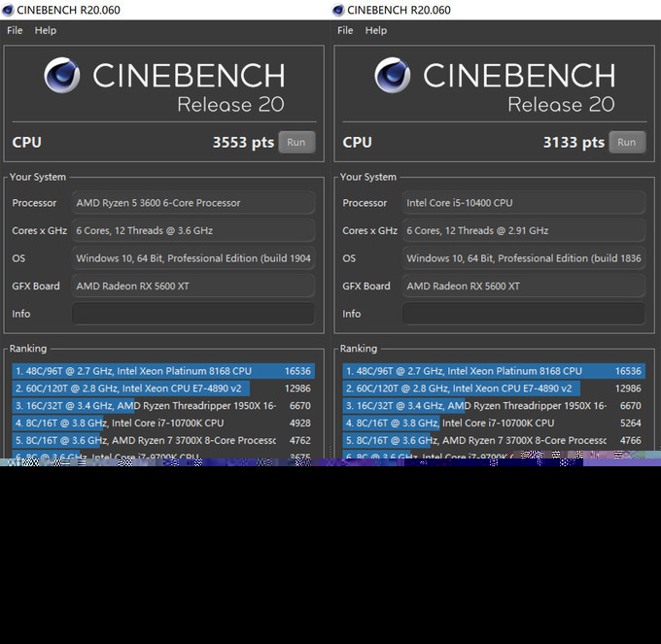Image resolution: width=661 pixels, height=644 pixels.
Task: Click the 3553 pts CPU score
Action: [x=243, y=143]
